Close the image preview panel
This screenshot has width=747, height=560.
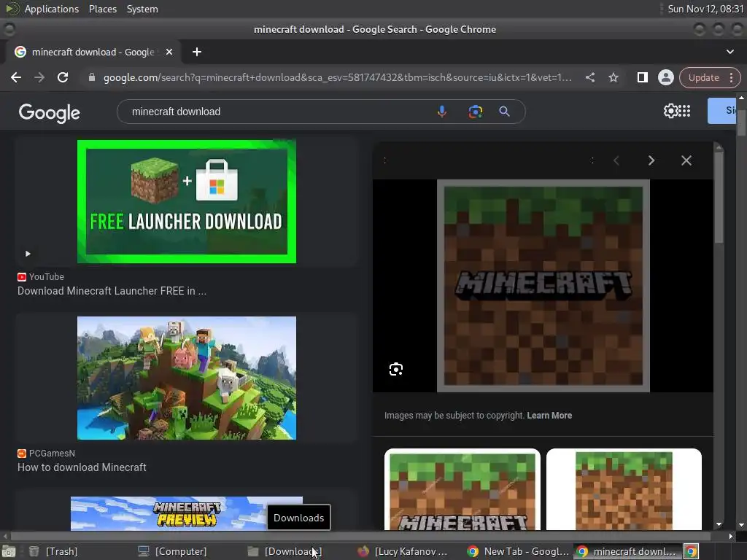686,160
